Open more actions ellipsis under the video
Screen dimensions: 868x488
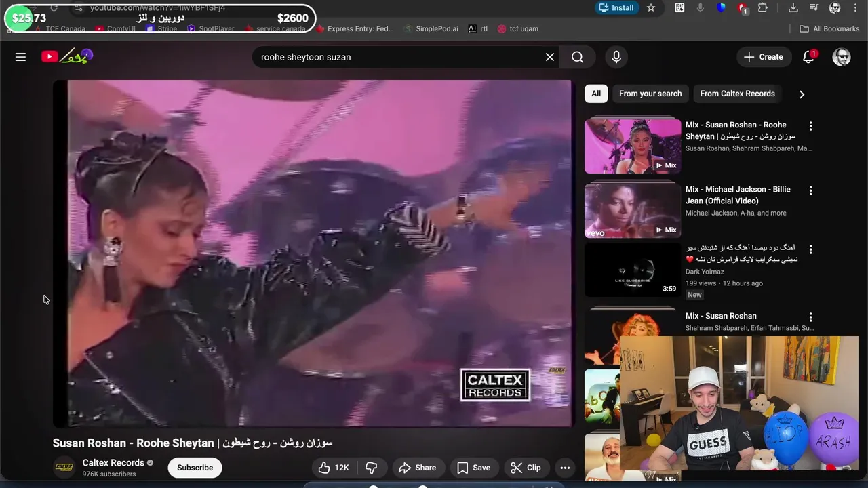pos(565,468)
